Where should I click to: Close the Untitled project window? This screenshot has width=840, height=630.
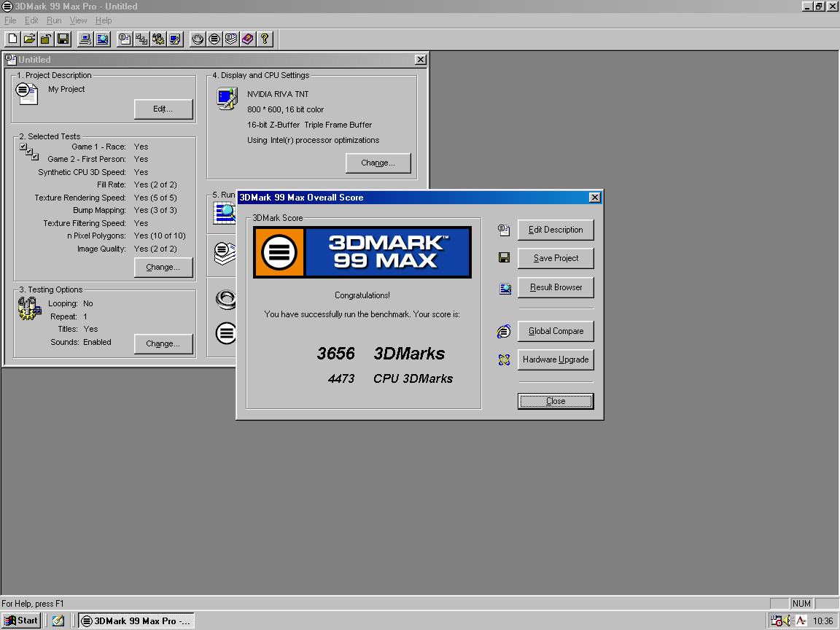pos(421,60)
